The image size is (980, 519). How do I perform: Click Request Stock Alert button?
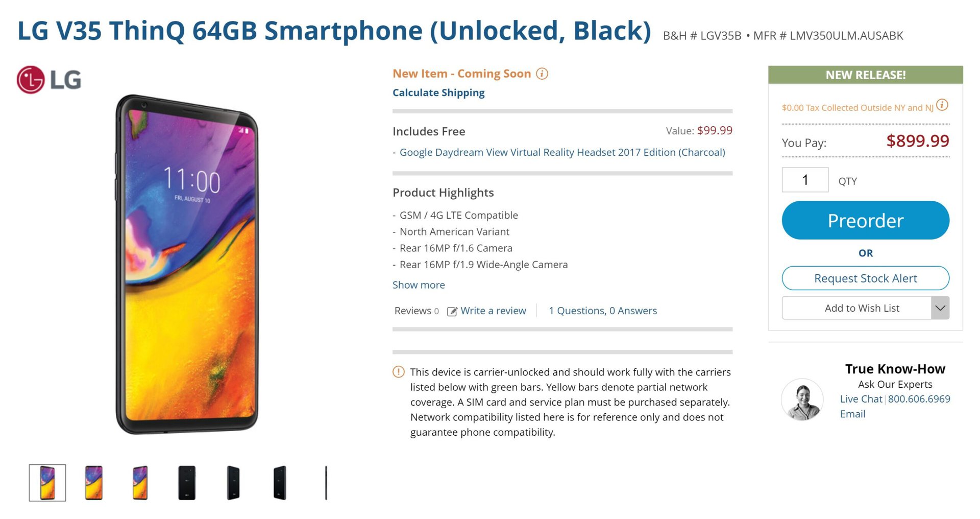(865, 278)
